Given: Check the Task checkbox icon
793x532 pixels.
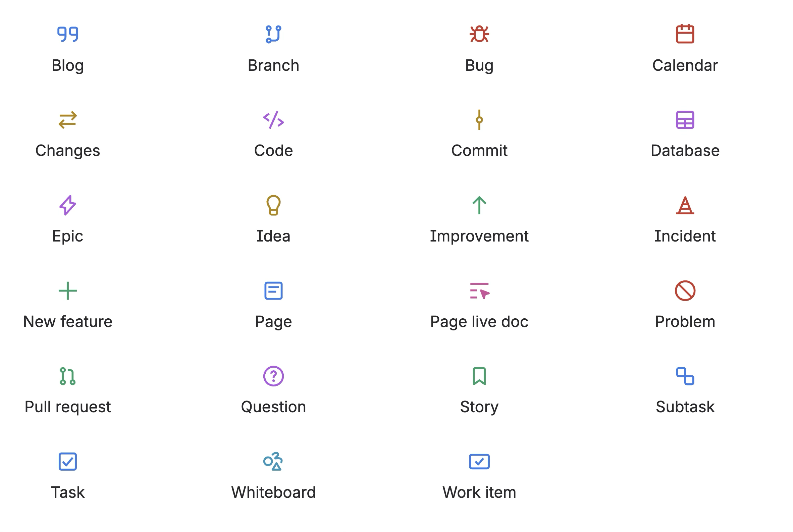Looking at the screenshot, I should pos(68,462).
